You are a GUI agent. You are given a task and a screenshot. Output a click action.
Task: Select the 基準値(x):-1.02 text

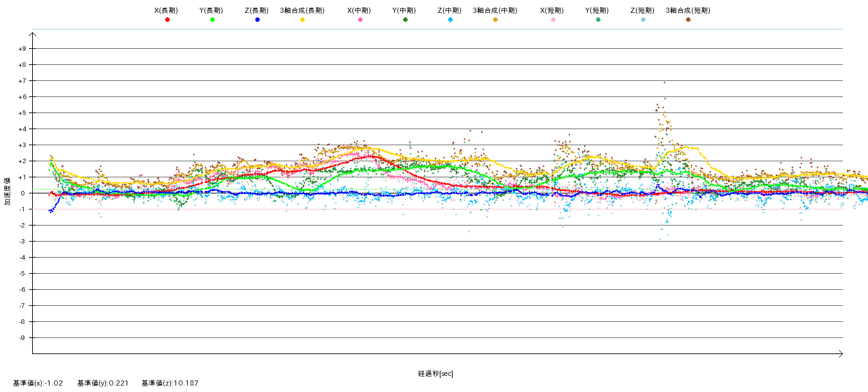click(x=38, y=383)
